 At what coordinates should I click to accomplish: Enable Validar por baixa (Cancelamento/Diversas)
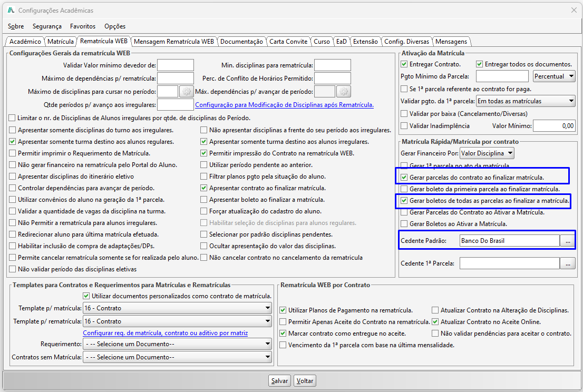coord(404,114)
